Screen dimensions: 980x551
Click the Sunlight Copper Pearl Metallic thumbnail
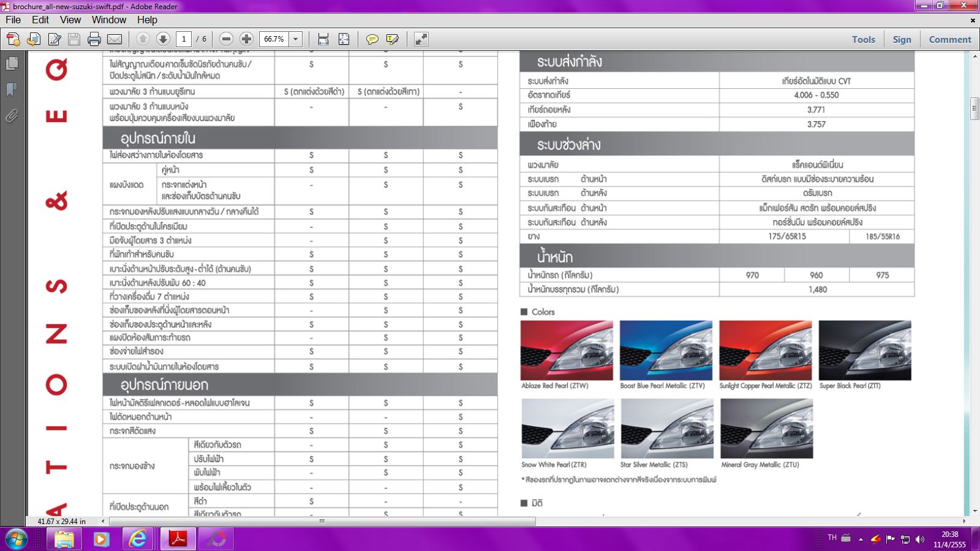tap(766, 350)
